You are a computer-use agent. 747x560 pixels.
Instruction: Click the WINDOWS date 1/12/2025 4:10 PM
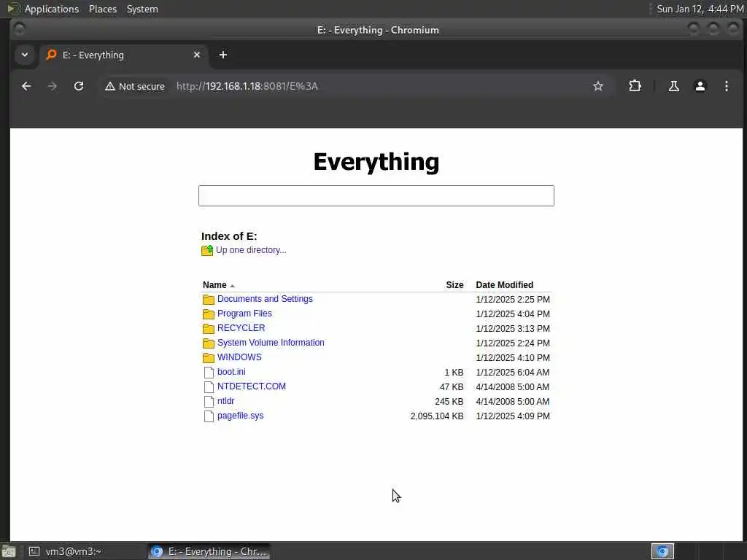coord(513,357)
